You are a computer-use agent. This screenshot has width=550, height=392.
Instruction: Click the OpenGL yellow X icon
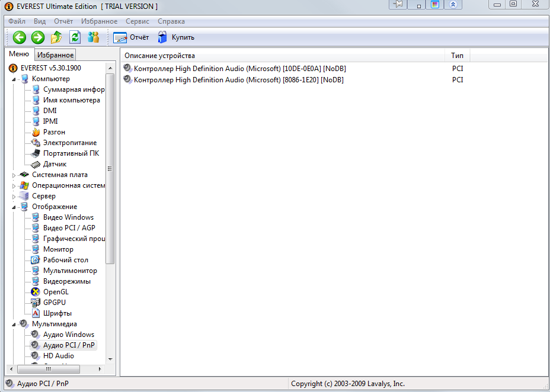36,292
